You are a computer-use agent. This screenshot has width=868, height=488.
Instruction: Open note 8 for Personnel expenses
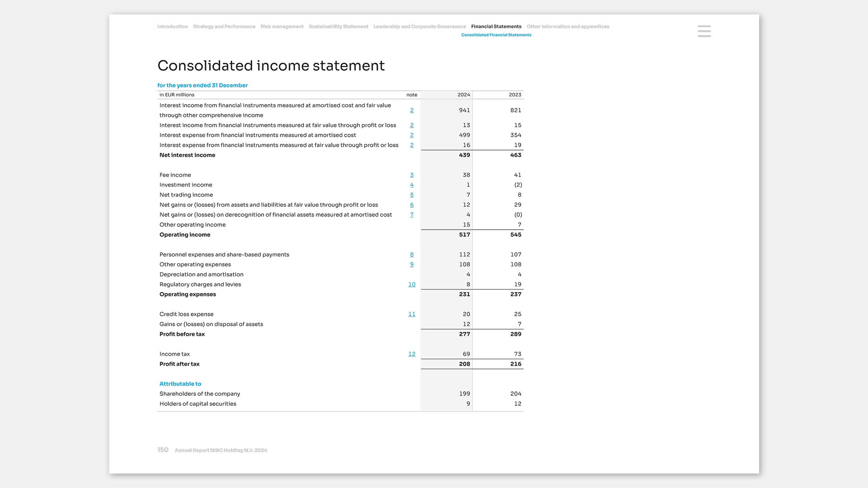[412, 254]
